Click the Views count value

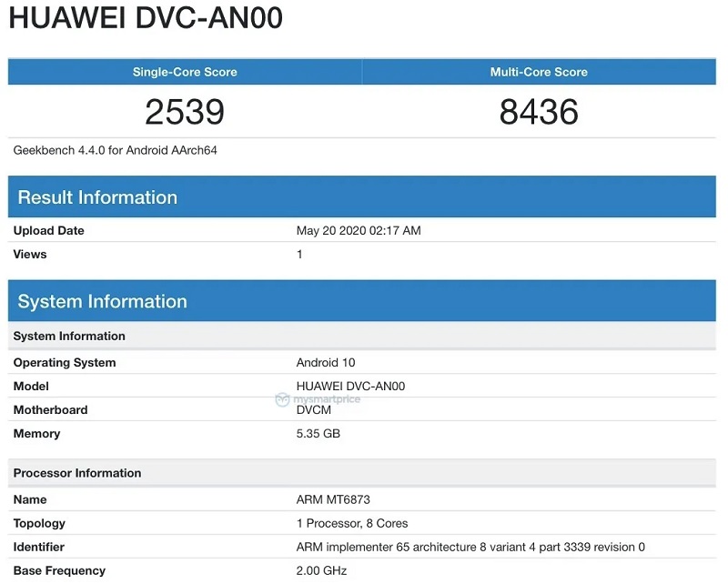point(300,255)
